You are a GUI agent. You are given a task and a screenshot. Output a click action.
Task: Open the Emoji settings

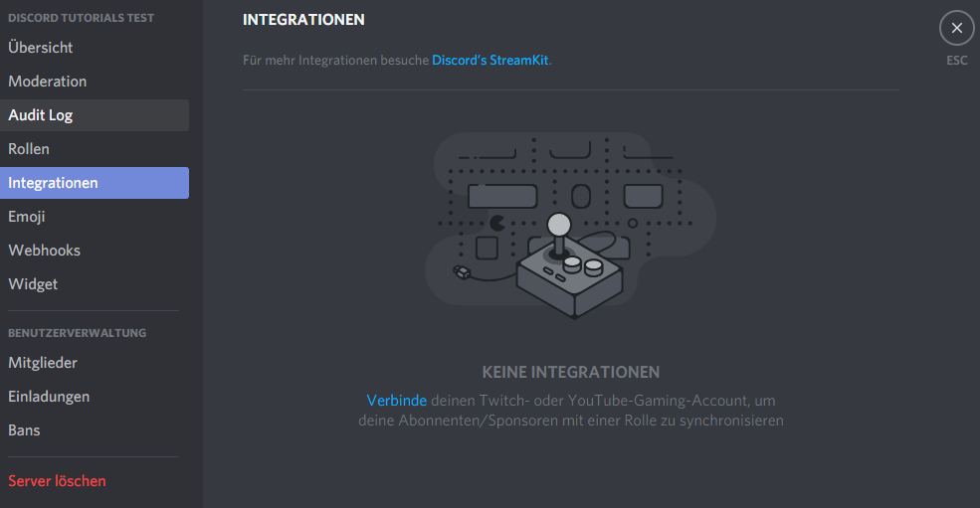(x=27, y=217)
